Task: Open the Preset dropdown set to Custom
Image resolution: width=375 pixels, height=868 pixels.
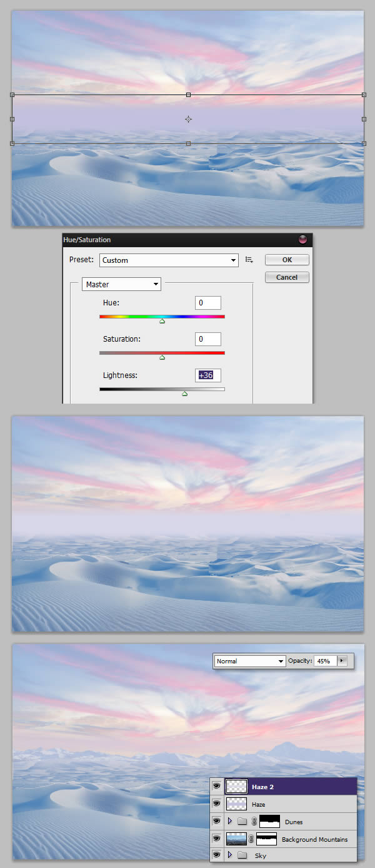Action: click(169, 260)
